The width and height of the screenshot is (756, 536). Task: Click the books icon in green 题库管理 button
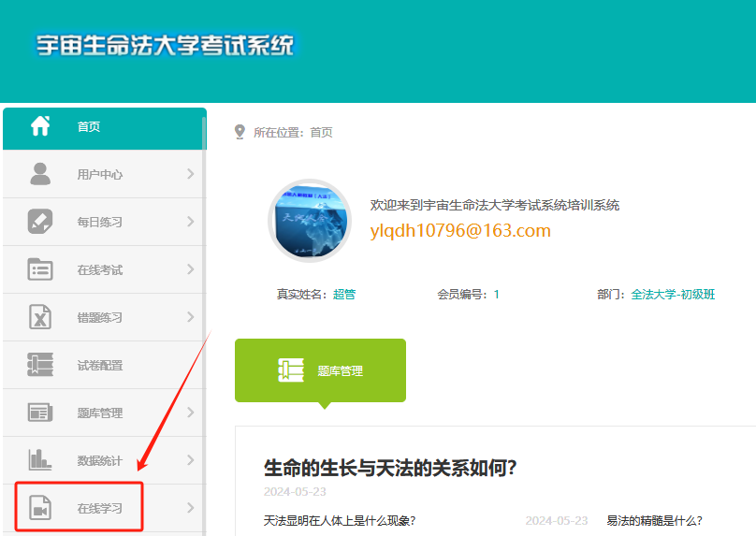291,370
